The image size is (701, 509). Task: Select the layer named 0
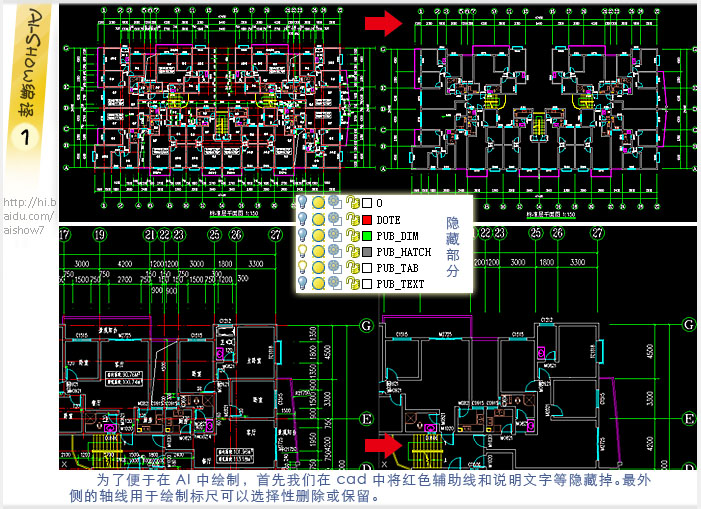pyautogui.click(x=380, y=203)
